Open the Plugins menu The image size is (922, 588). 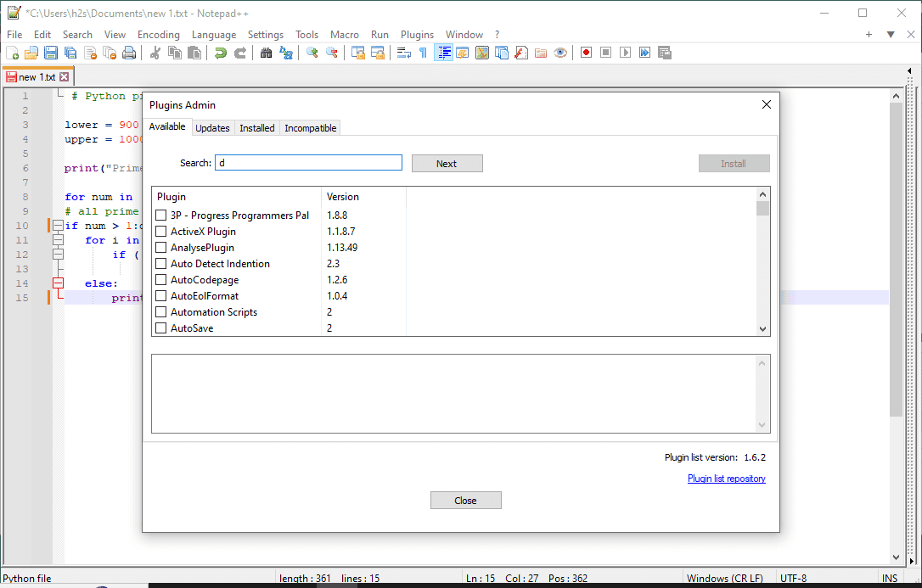point(417,35)
